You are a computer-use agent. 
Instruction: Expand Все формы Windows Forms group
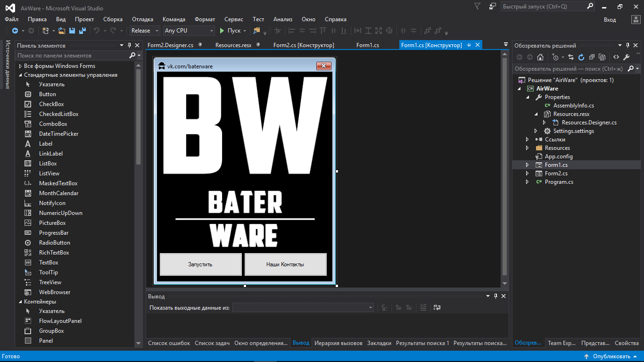(x=20, y=66)
